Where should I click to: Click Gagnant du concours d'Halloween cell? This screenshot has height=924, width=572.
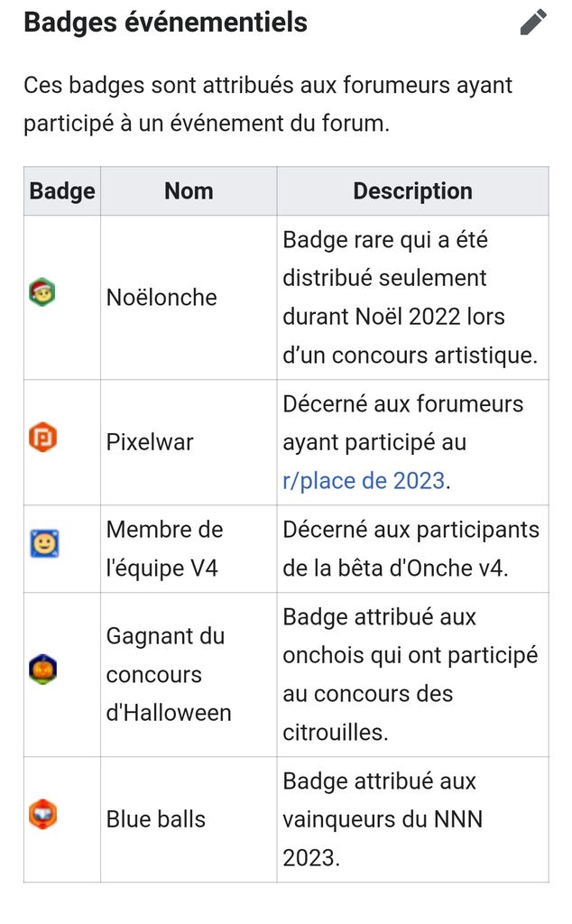click(x=169, y=674)
